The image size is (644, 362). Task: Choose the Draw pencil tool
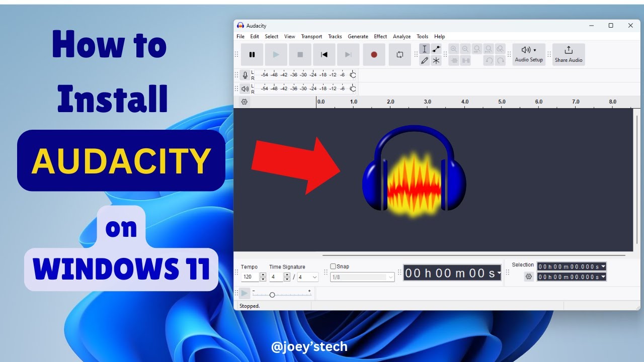425,60
